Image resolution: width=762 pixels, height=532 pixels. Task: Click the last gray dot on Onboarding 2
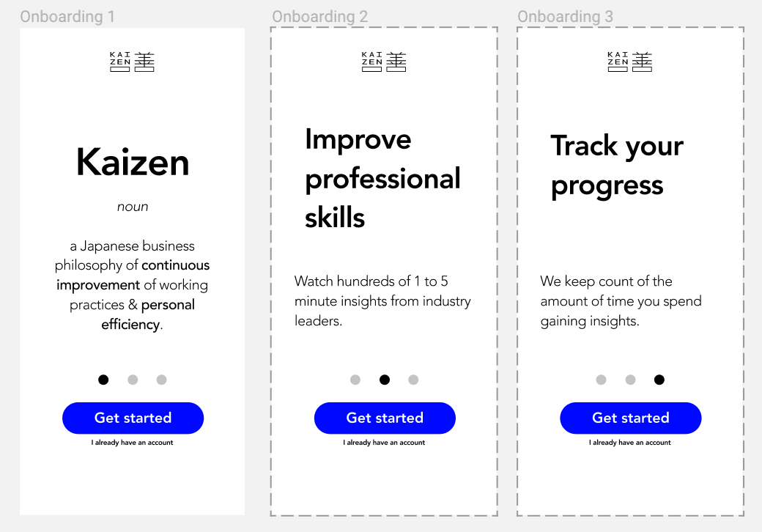(x=413, y=380)
